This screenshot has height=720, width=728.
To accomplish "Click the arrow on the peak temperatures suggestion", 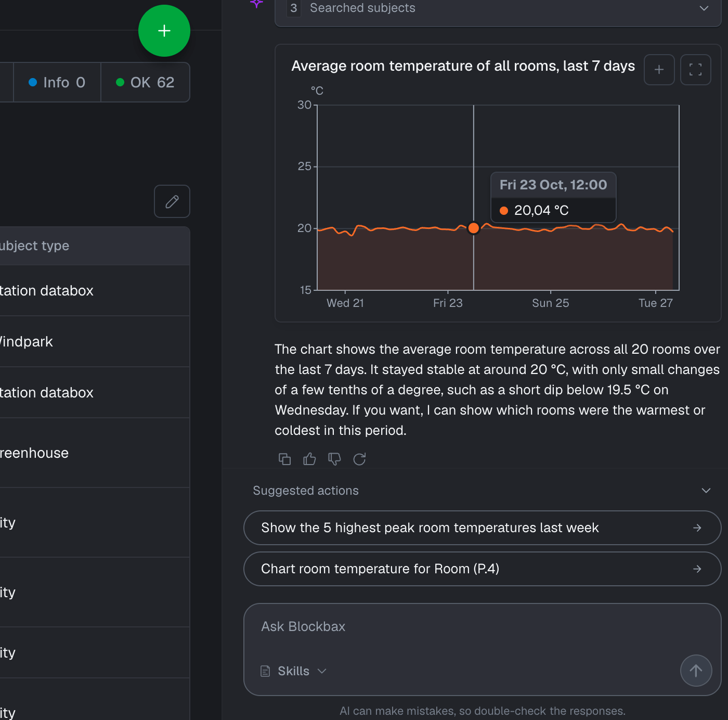I will (697, 528).
